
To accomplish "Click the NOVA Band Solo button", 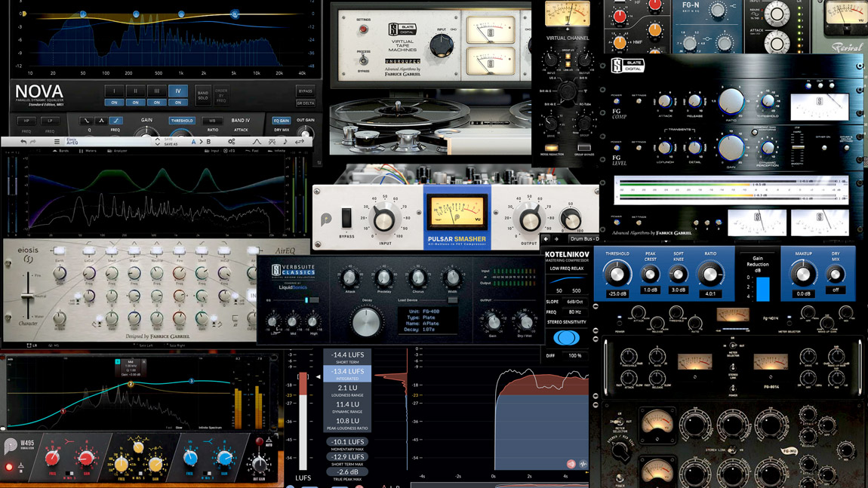I will [x=203, y=94].
